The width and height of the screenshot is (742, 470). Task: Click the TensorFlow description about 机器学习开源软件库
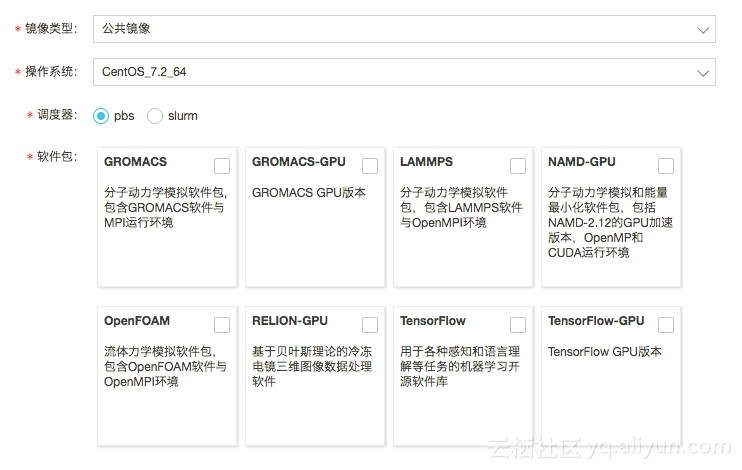460,367
